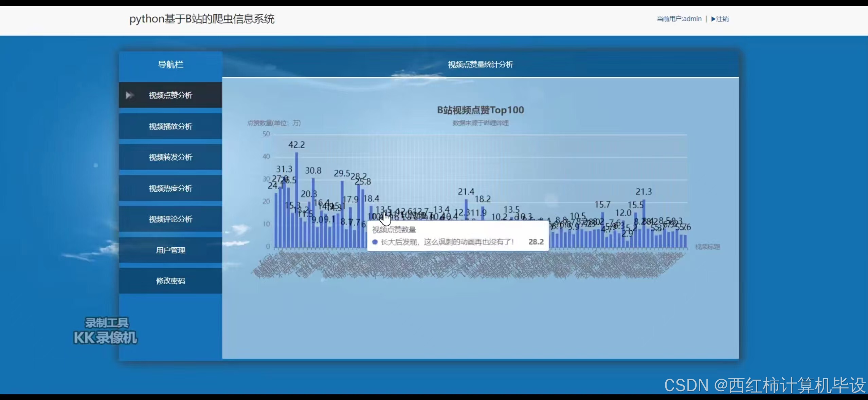Go to 视频评论分析 page

pos(170,219)
